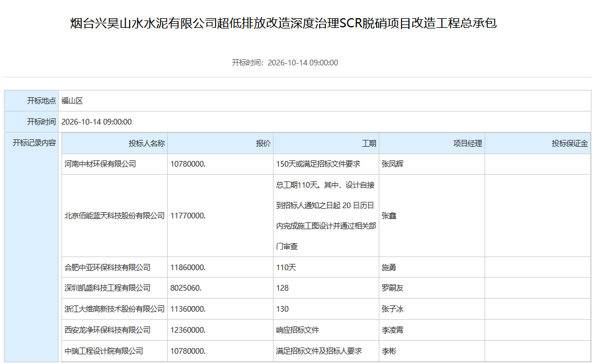Select bidder 北京佰能蓝天科技股份有限公司
Viewport: 596px width, 364px height.
[x=114, y=216]
